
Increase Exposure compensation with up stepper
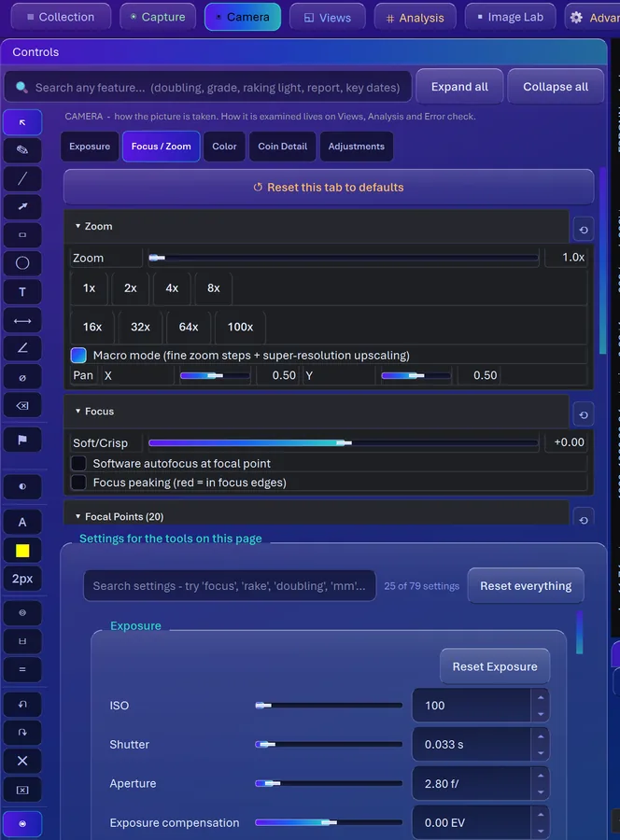pyautogui.click(x=540, y=815)
